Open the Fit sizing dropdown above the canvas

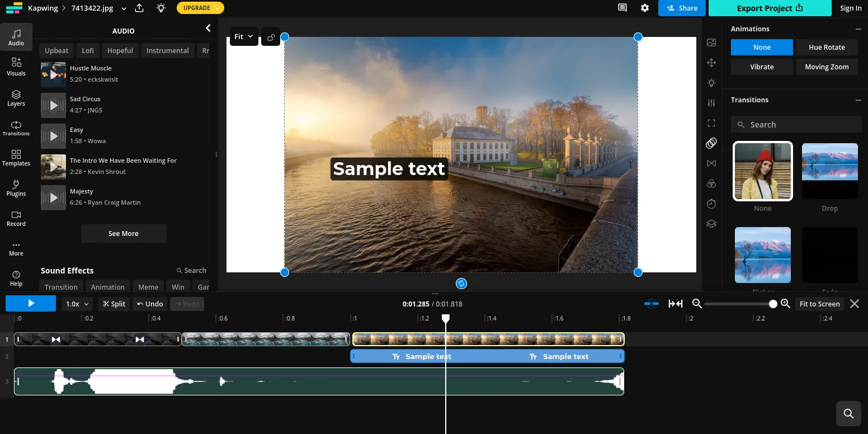pyautogui.click(x=244, y=36)
